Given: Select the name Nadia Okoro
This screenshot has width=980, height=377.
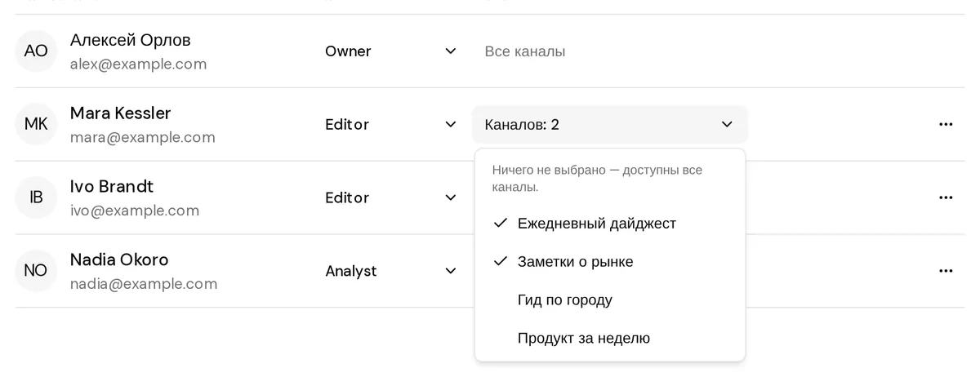Looking at the screenshot, I should pyautogui.click(x=119, y=260).
